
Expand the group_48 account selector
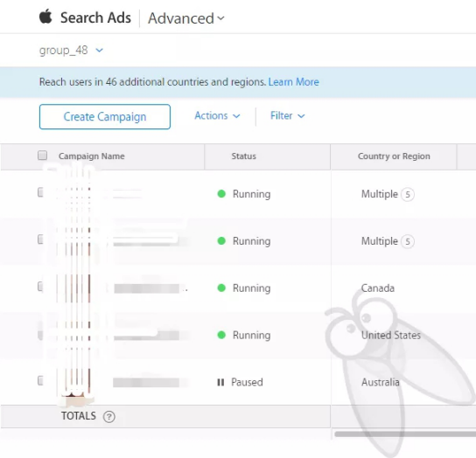pyautogui.click(x=71, y=50)
